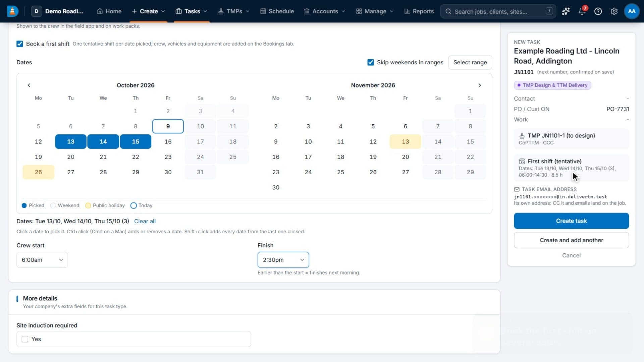Open the AA user avatar menu
The height and width of the screenshot is (362, 644).
pos(632,11)
